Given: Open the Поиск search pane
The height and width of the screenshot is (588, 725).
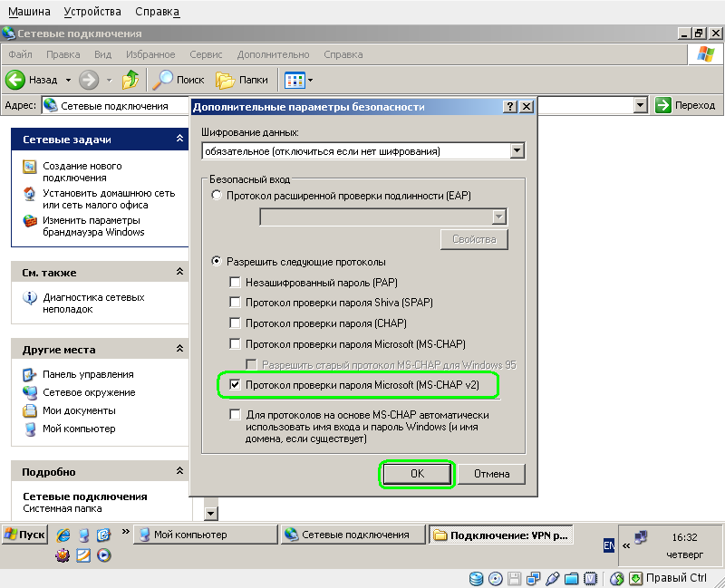Looking at the screenshot, I should [x=179, y=80].
